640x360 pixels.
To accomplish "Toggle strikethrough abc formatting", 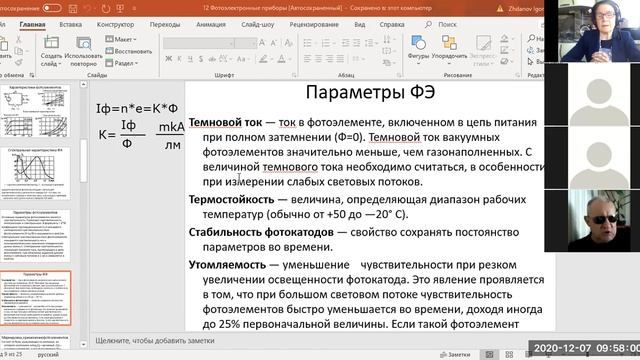I will point(212,59).
